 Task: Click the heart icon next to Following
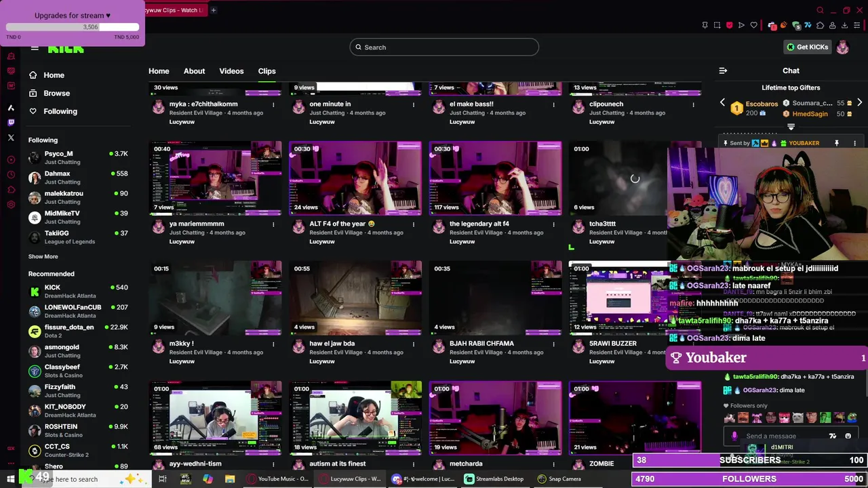(33, 111)
